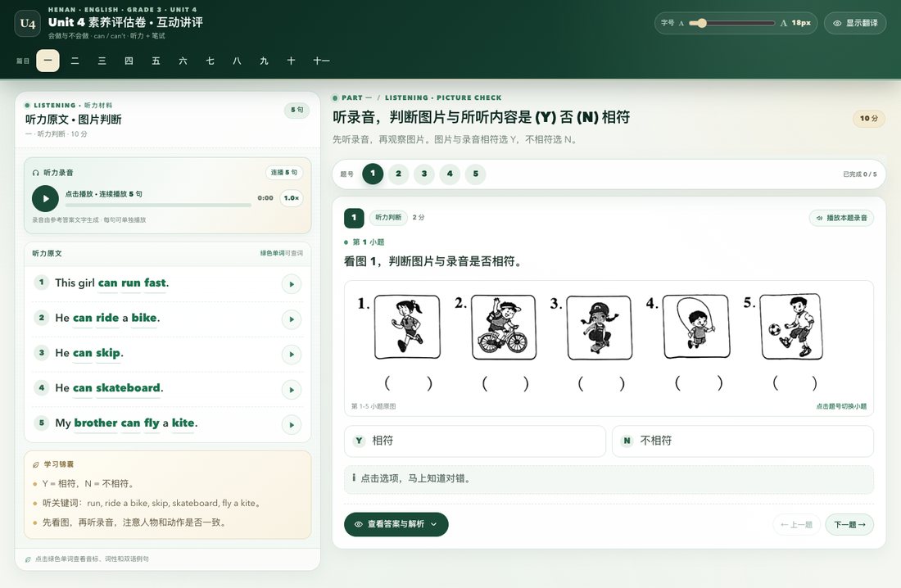Switch to section 八
This screenshot has width=901, height=588.
click(237, 61)
